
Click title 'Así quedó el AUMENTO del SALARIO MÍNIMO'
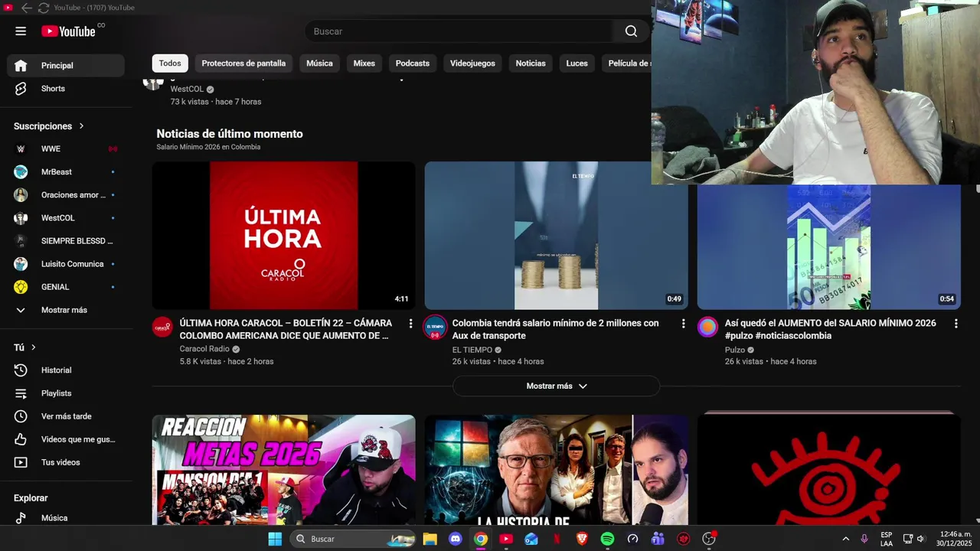click(830, 330)
